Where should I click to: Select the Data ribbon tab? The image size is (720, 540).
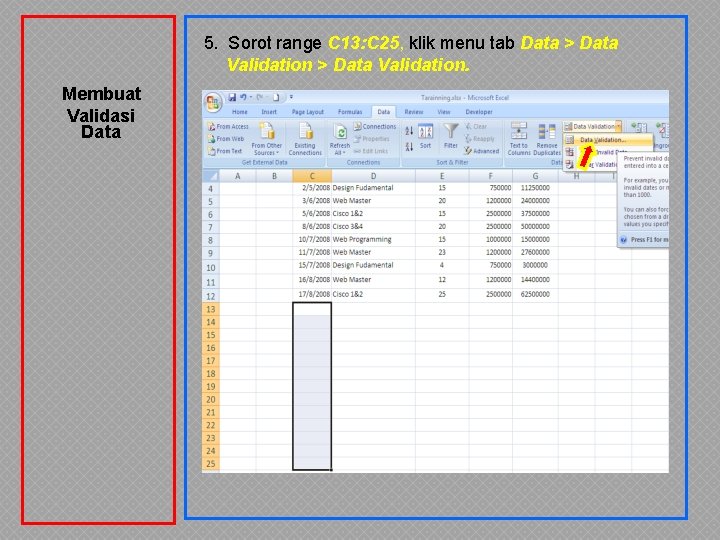[384, 112]
